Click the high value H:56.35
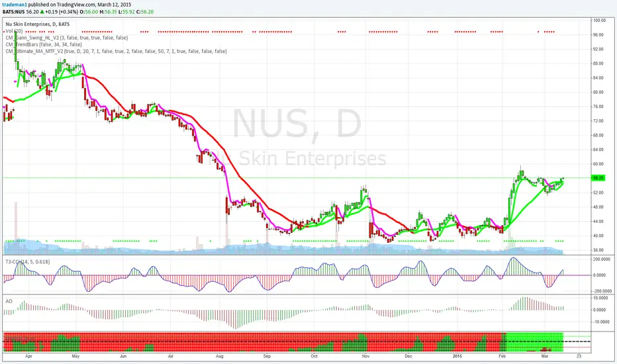Viewport: 617px width, 364px height. pos(108,12)
